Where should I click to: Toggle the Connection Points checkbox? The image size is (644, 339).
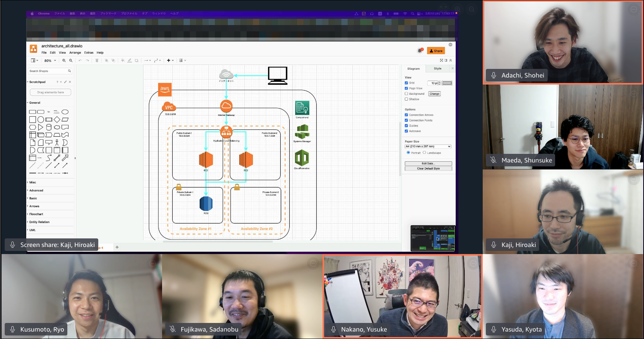(x=406, y=120)
